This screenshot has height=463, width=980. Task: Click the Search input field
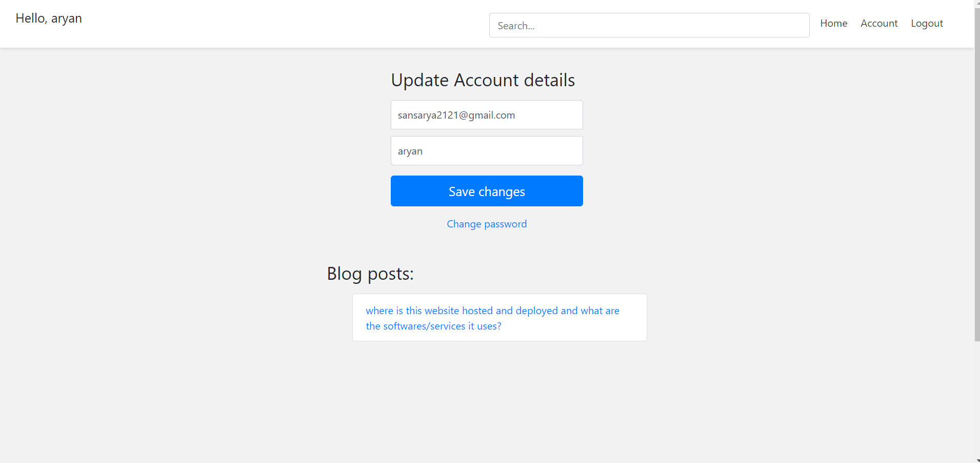coord(649,25)
